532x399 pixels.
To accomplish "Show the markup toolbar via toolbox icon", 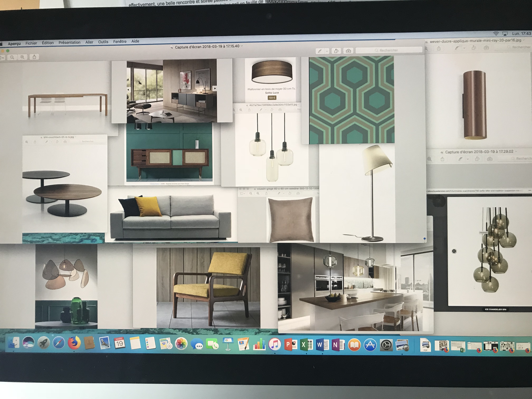I will pos(348,51).
